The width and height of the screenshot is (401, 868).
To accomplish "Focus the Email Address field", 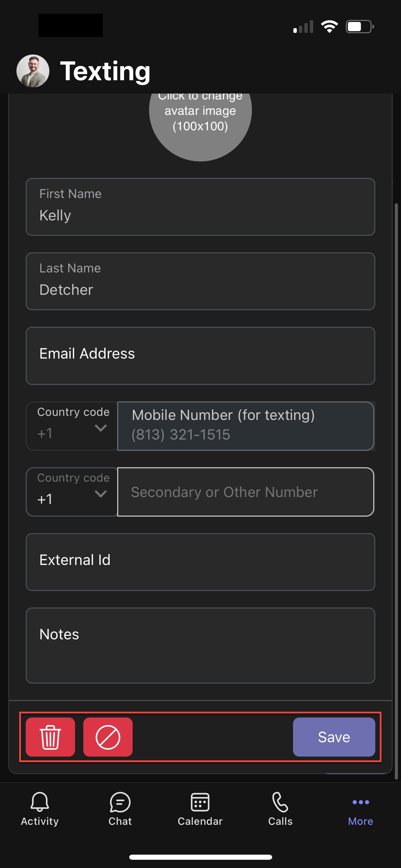I will (x=200, y=355).
